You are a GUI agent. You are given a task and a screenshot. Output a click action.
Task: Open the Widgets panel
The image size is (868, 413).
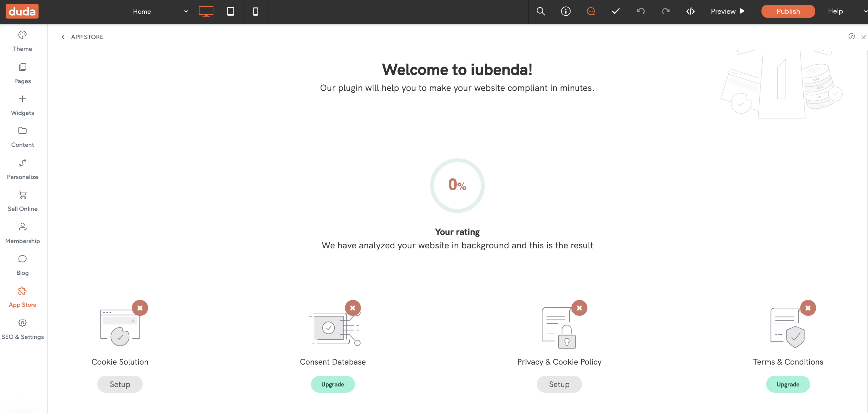click(x=22, y=105)
